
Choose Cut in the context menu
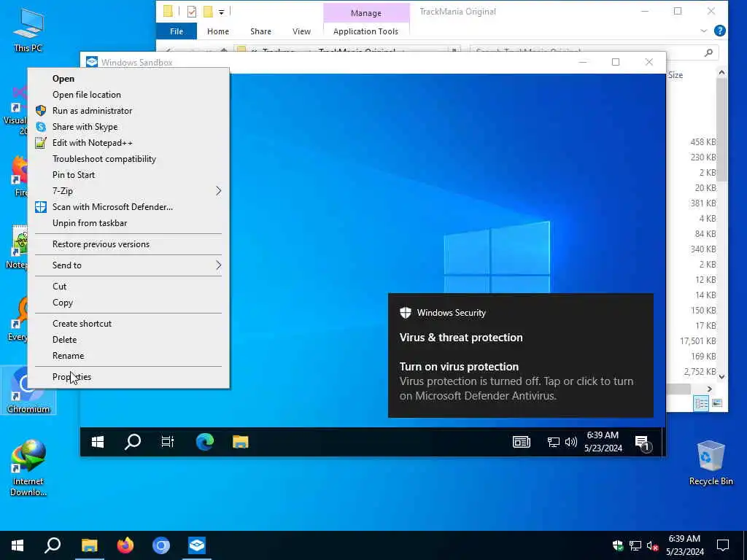click(x=128, y=286)
